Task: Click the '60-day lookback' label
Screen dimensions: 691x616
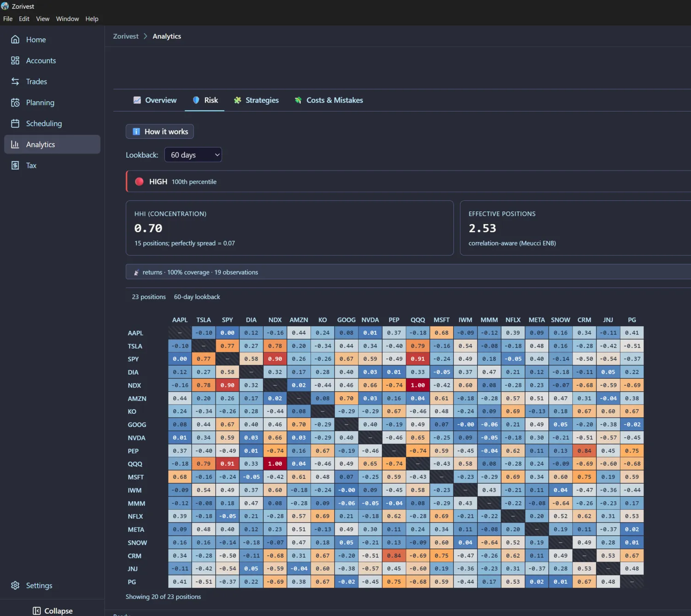Action: pyautogui.click(x=197, y=297)
